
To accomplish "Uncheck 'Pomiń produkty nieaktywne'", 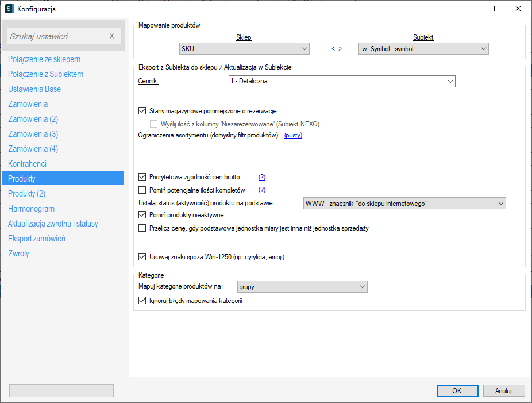I will [x=142, y=215].
